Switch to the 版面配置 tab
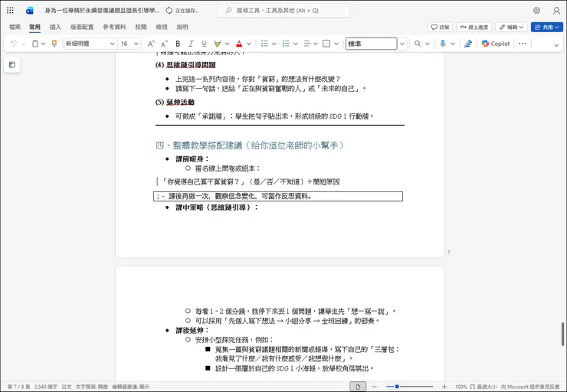567x392 pixels. pyautogui.click(x=82, y=27)
